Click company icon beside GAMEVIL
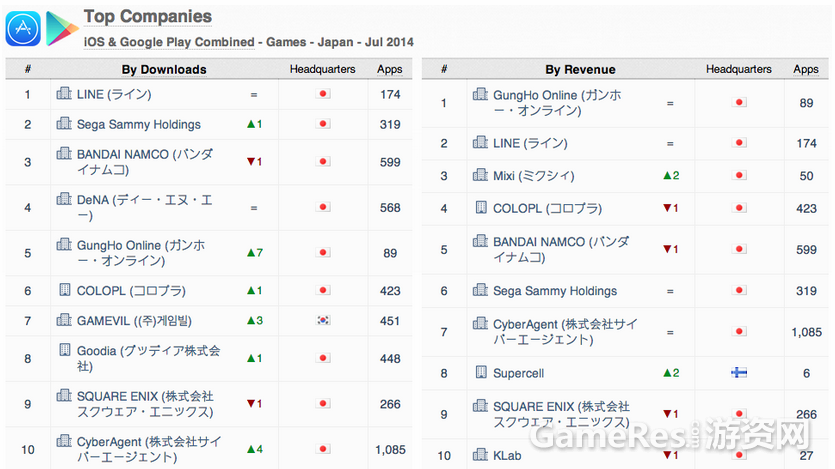This screenshot has height=469, width=835. click(64, 319)
